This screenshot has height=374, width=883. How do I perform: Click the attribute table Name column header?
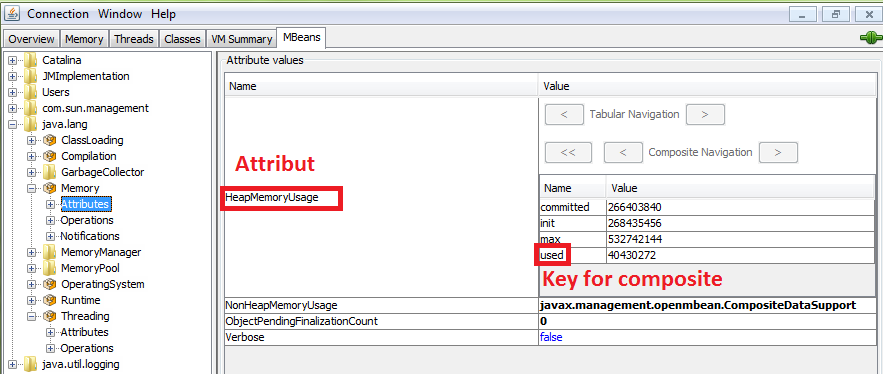[381, 87]
